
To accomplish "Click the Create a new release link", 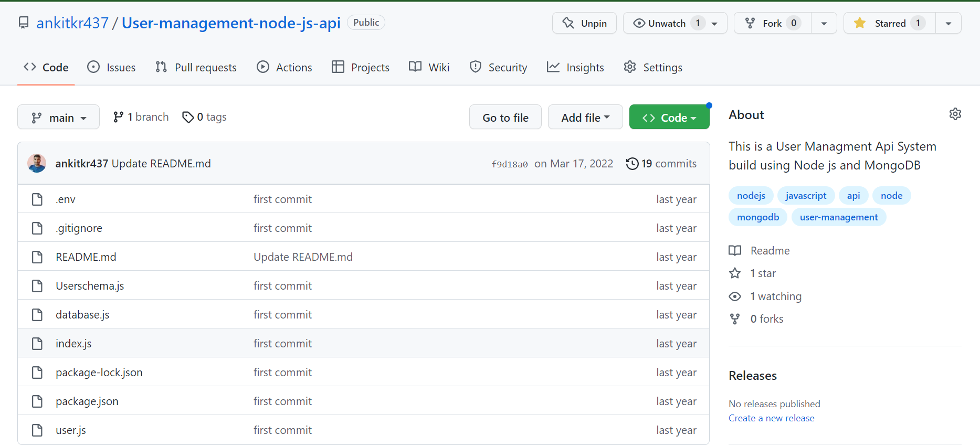I will (x=771, y=418).
